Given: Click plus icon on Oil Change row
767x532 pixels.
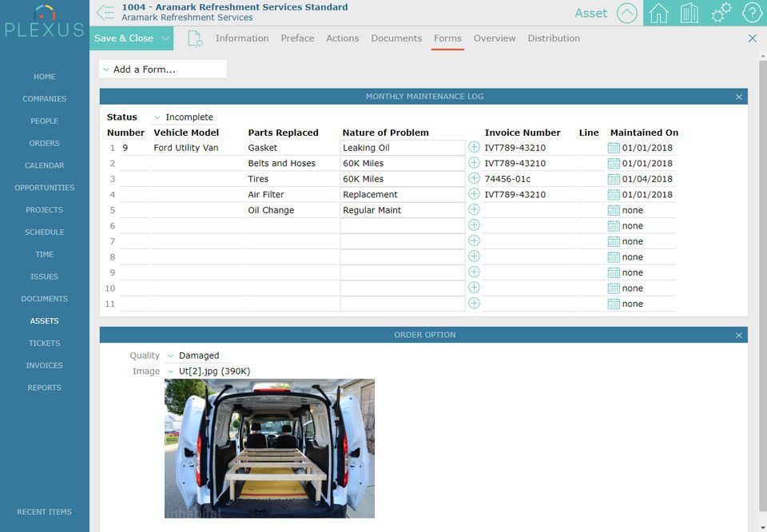Looking at the screenshot, I should click(474, 210).
